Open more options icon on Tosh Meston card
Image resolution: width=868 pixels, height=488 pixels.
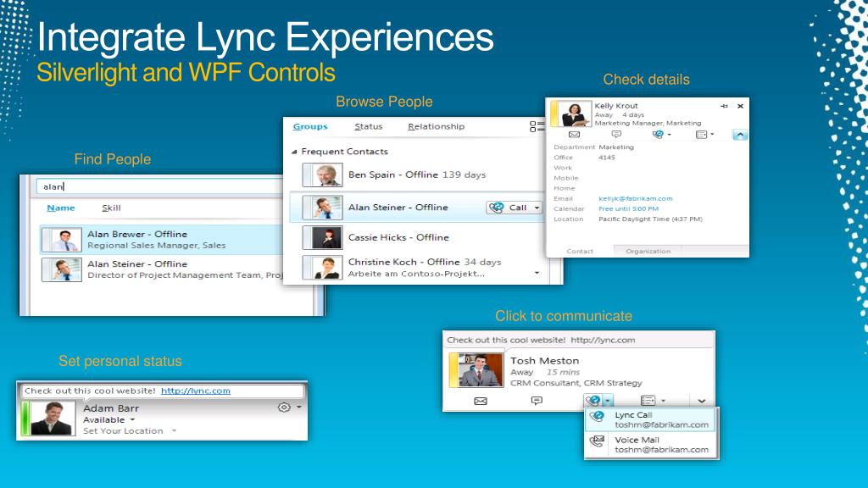(648, 400)
